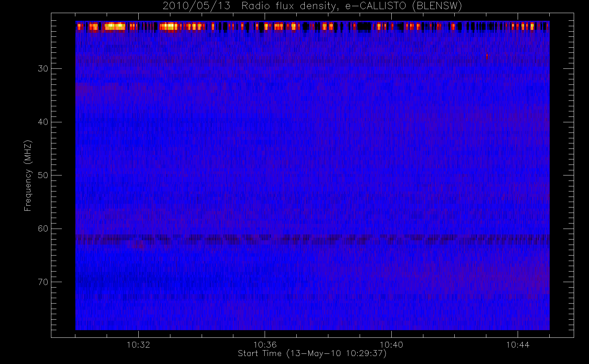Click the 'Frequency (MHZ)' axis label
589x364 pixels.
point(28,175)
